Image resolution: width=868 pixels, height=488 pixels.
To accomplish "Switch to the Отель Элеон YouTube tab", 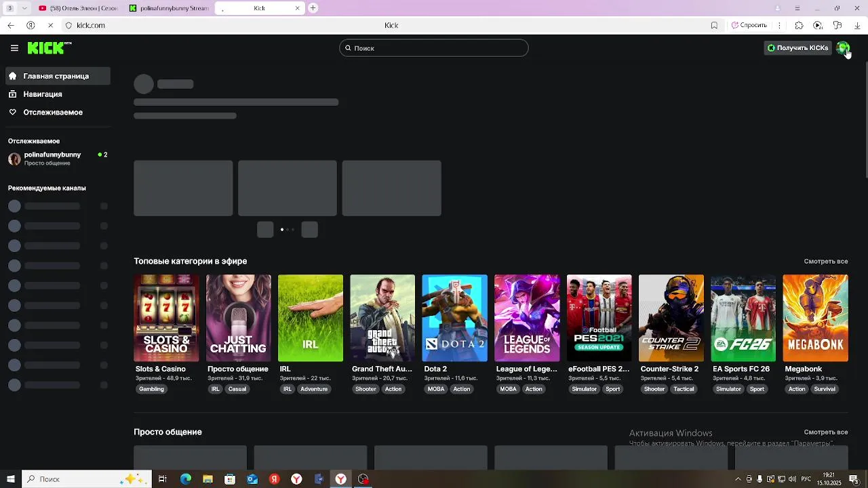I will 78,8.
